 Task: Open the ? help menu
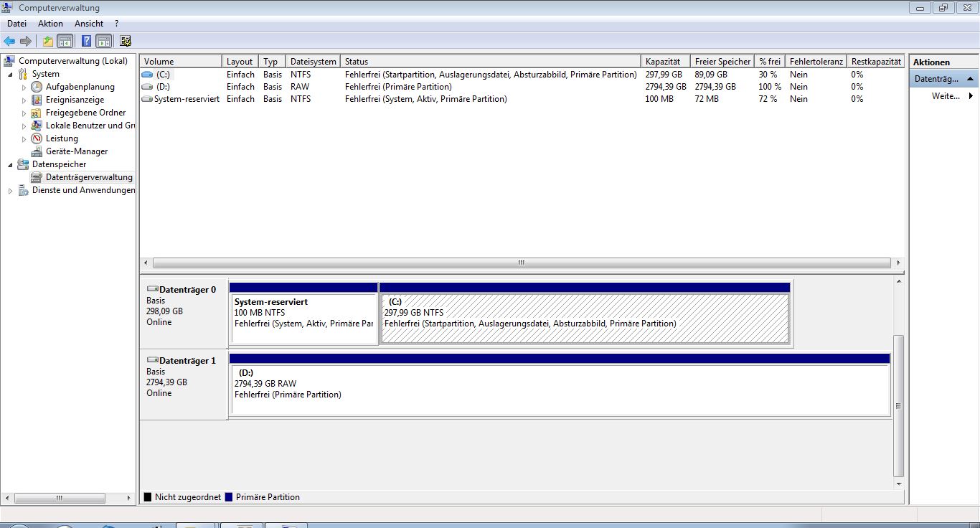click(116, 24)
